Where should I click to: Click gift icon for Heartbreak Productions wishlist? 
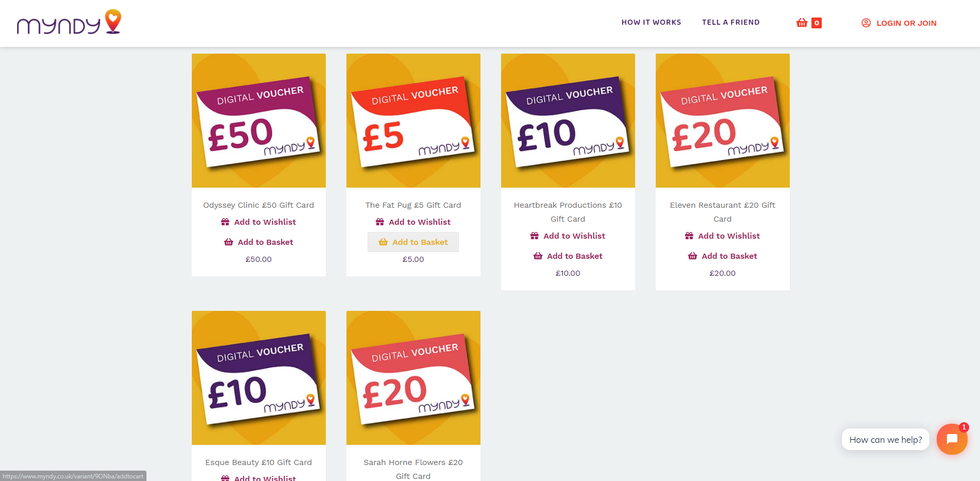[x=535, y=236]
